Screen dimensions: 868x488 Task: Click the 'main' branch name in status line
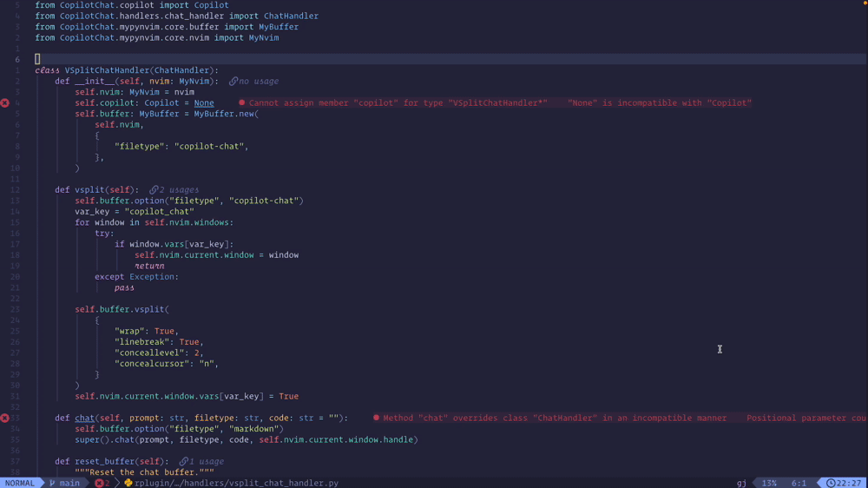click(69, 483)
